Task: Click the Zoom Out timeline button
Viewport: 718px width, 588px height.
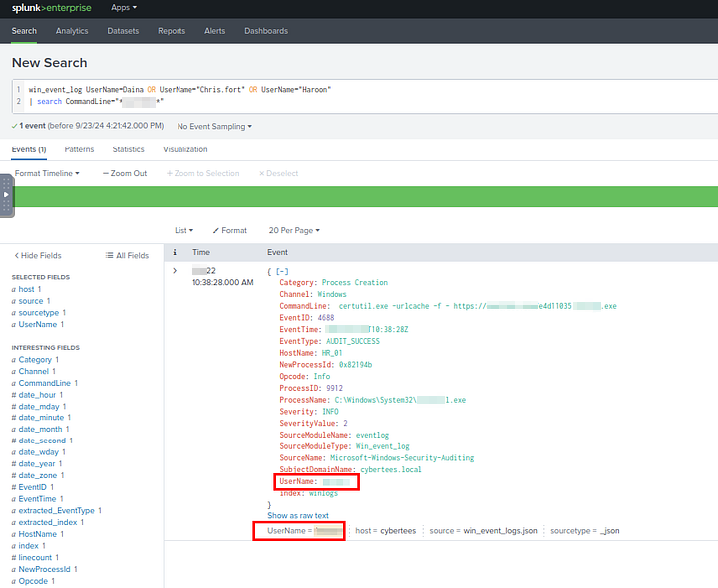Action: pyautogui.click(x=125, y=173)
